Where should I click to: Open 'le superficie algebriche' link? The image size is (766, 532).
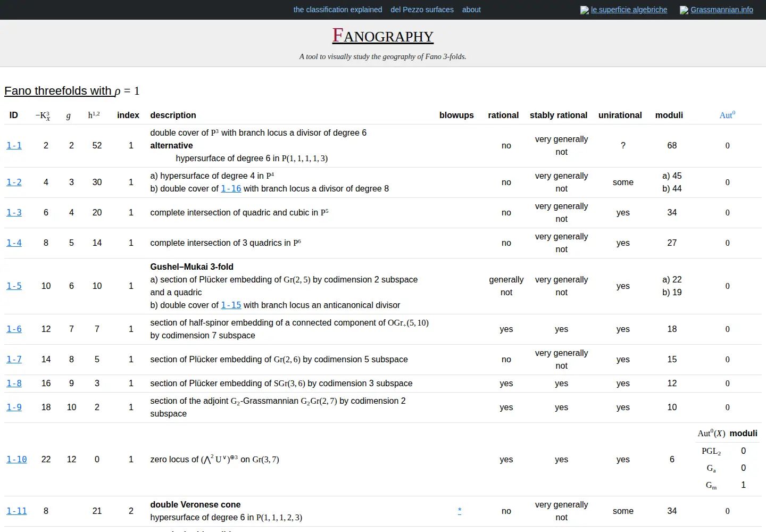(x=629, y=10)
